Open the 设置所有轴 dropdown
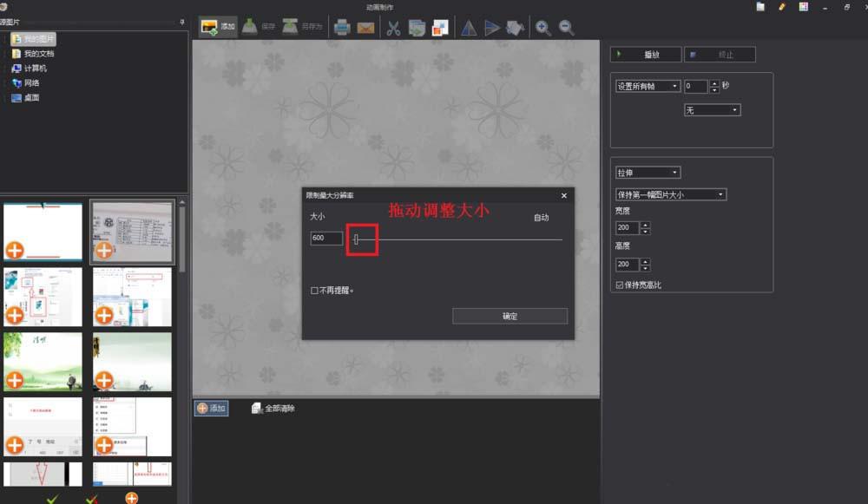 pyautogui.click(x=647, y=86)
